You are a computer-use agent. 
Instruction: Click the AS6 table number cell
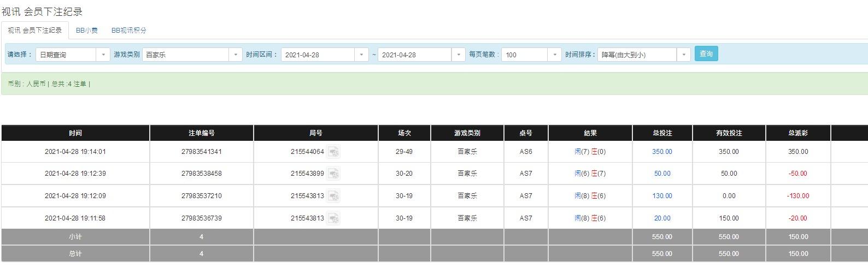coord(526,152)
